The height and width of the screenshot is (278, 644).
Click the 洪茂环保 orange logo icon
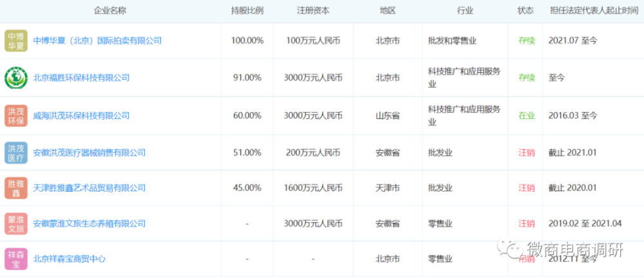click(16, 116)
